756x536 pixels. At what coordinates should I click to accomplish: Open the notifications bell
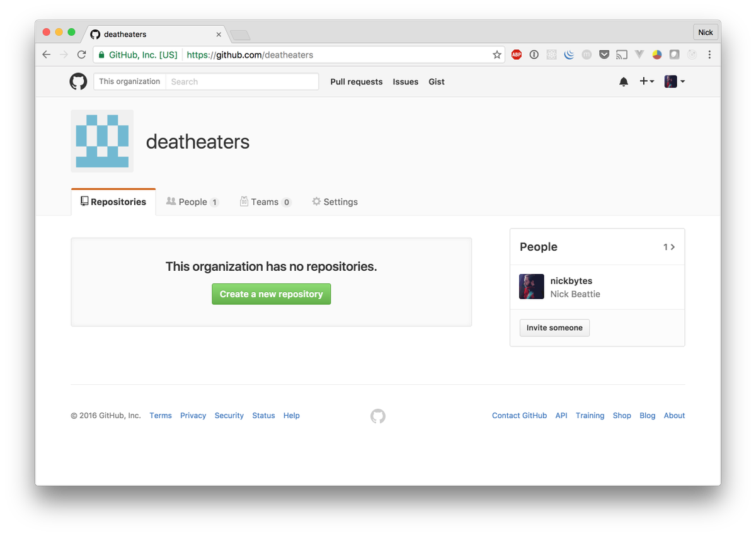point(624,82)
